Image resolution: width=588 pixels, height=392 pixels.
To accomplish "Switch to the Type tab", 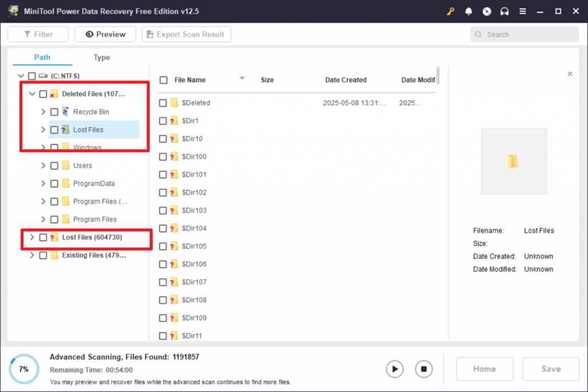I will click(x=102, y=57).
